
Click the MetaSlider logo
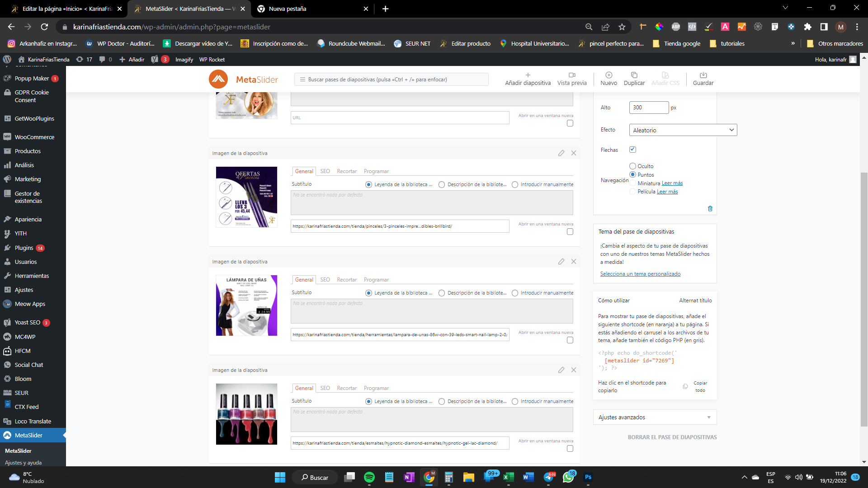coord(243,79)
